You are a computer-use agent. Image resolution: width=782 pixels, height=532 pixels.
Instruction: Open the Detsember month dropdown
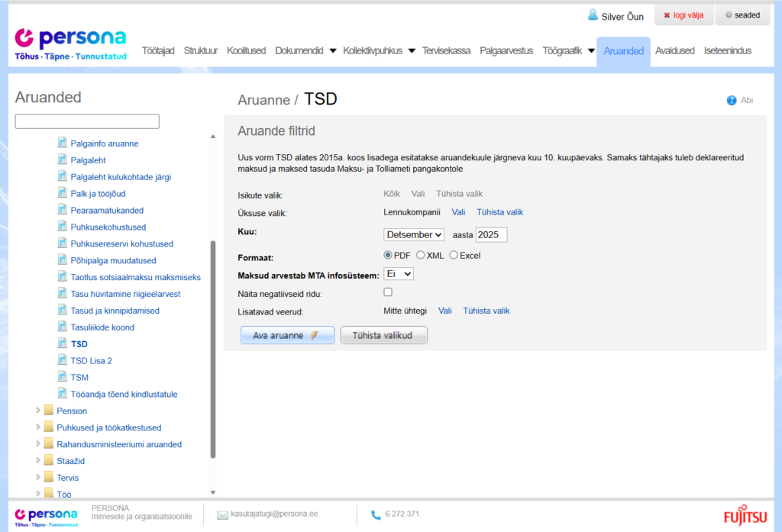coord(413,234)
